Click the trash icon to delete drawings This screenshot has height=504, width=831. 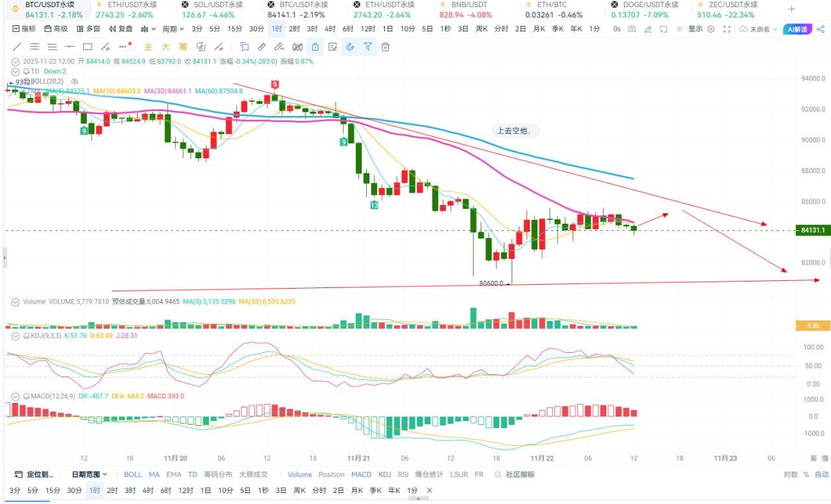(386, 47)
